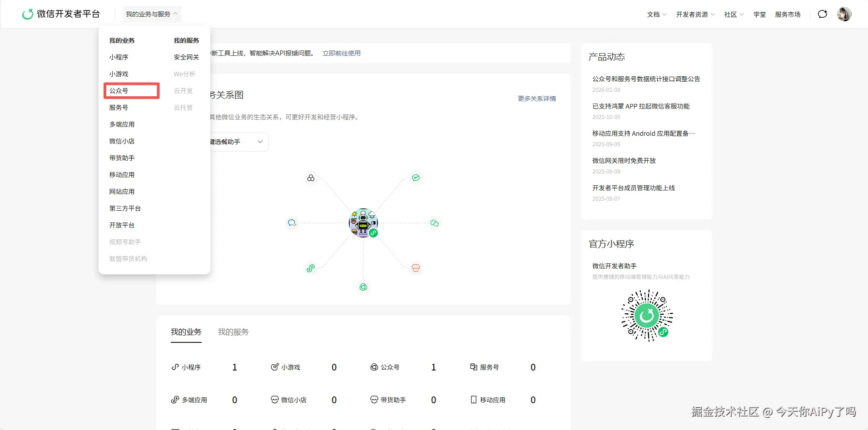Expand the 开发者资源 header dropdown
868x430 pixels.
[695, 15]
